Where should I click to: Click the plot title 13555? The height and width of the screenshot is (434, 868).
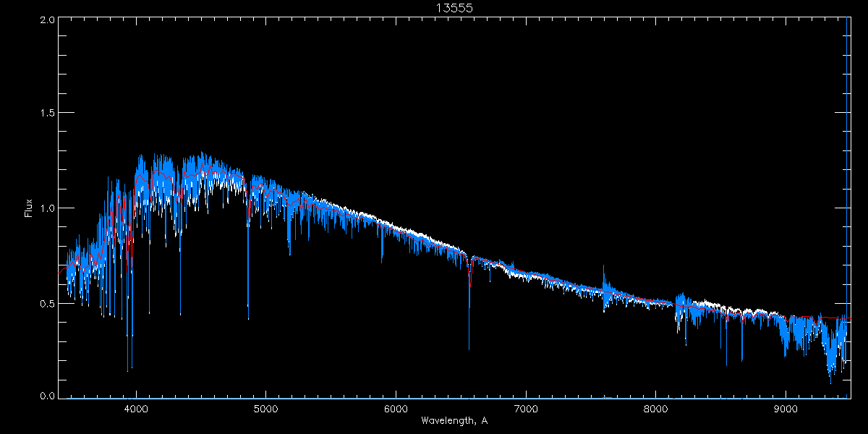click(454, 8)
